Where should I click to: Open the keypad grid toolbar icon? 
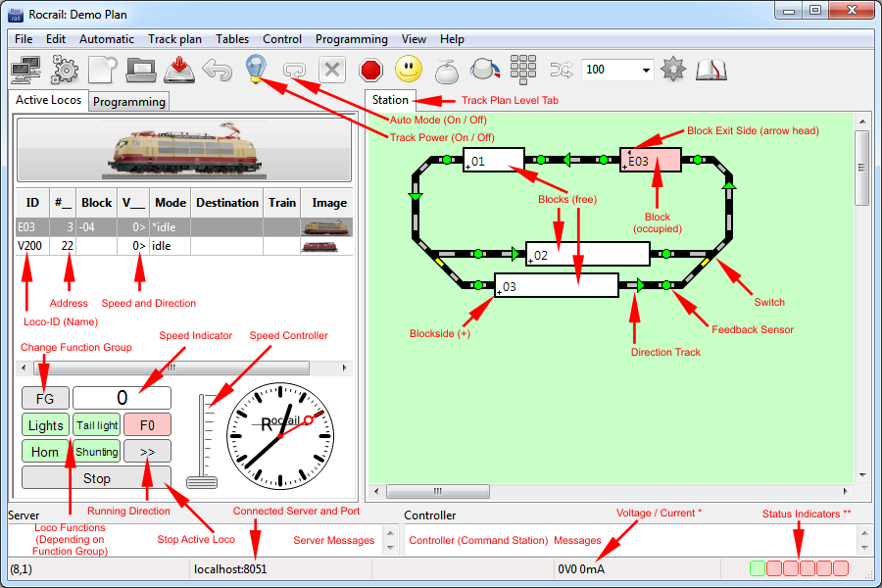coord(523,70)
